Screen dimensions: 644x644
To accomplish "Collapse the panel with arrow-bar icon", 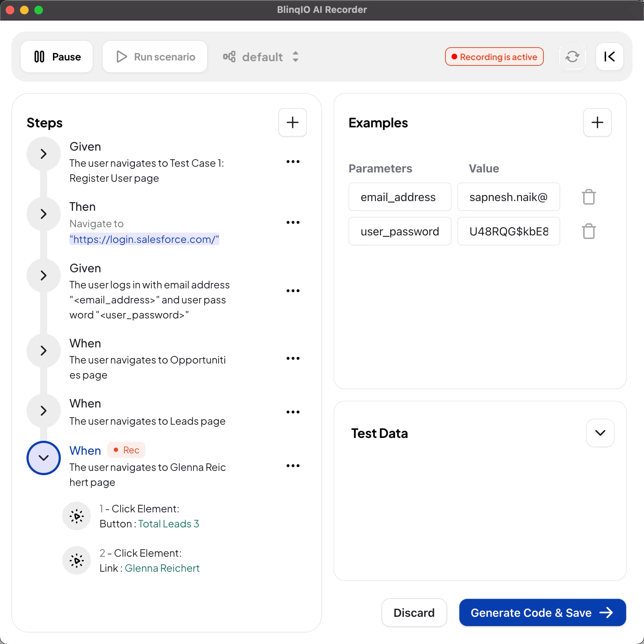I will tap(609, 57).
